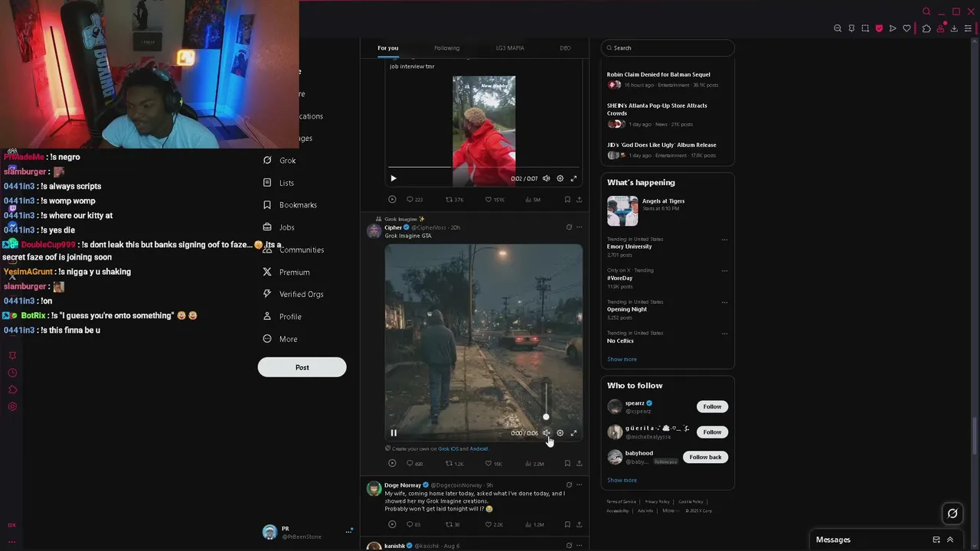Show more under Who to follow
The height and width of the screenshot is (551, 980).
click(622, 481)
